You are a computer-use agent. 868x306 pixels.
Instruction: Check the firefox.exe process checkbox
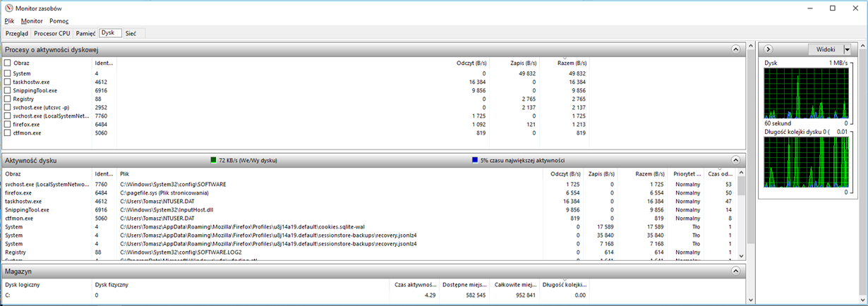(x=8, y=124)
